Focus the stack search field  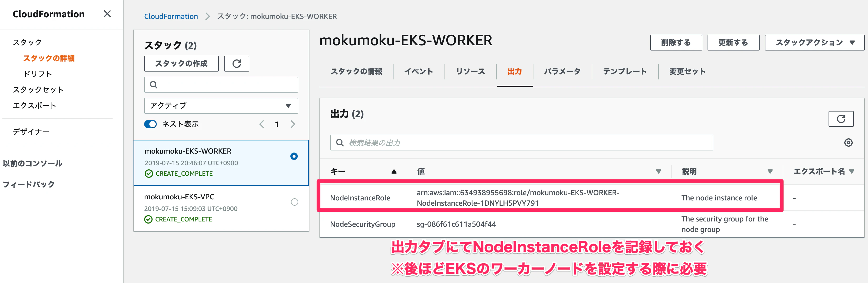click(221, 85)
